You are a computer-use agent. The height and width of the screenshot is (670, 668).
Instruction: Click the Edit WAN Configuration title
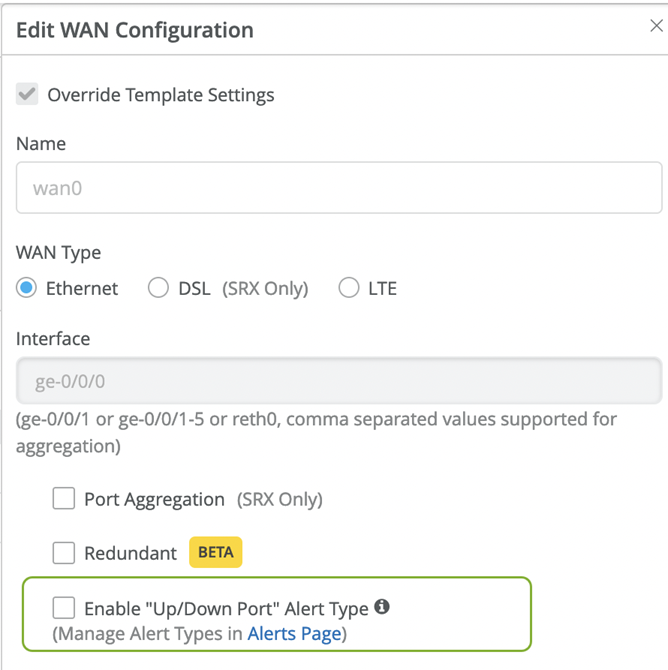pos(135,30)
